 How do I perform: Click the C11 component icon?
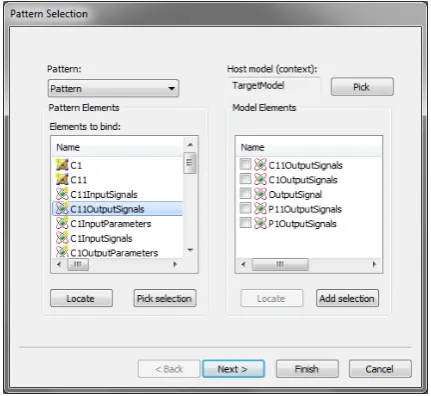click(62, 179)
